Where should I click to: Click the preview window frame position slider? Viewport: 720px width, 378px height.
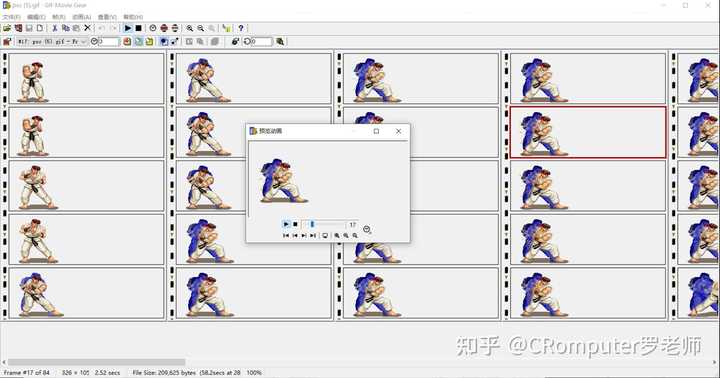312,224
